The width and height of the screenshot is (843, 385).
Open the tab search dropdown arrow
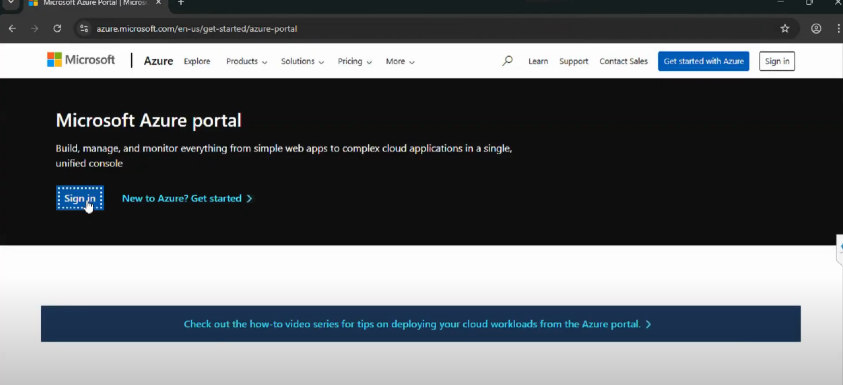pos(10,3)
